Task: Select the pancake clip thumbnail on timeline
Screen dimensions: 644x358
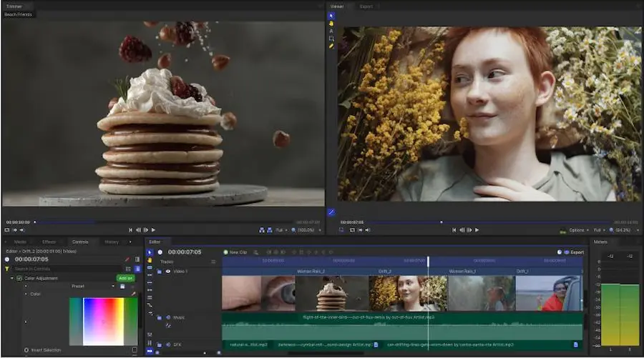Action: tap(332, 293)
